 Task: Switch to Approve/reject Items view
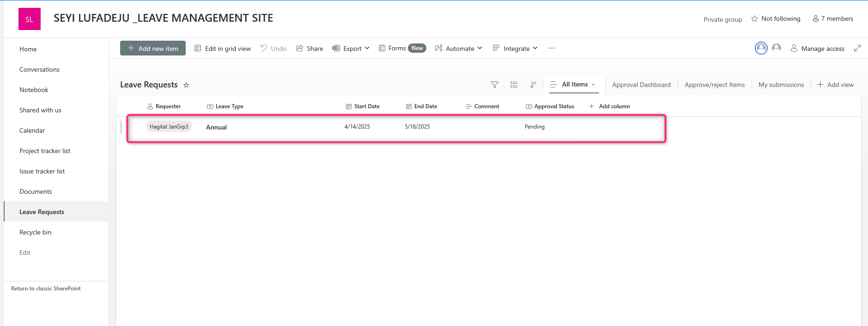point(715,85)
